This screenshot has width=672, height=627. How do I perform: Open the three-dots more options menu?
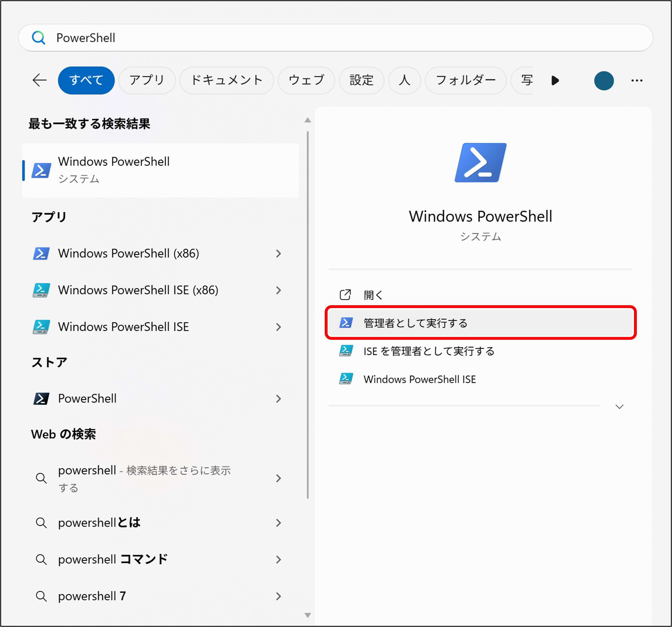point(637,80)
